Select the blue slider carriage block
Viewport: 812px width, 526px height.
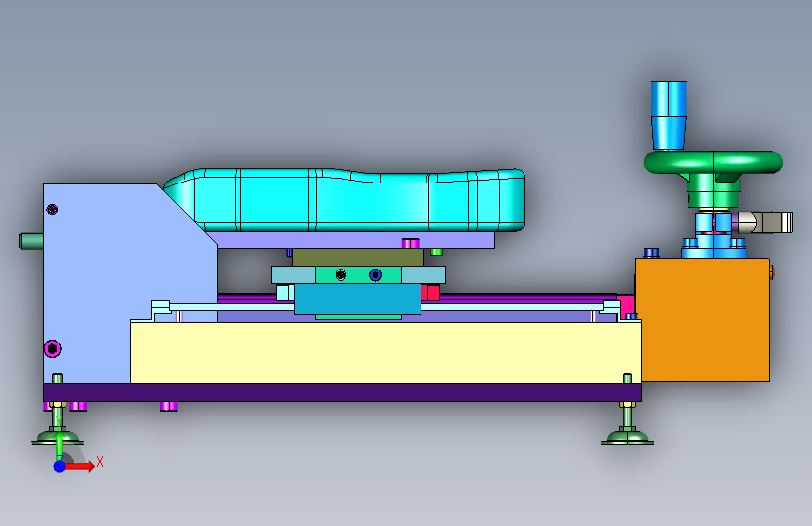[x=358, y=299]
